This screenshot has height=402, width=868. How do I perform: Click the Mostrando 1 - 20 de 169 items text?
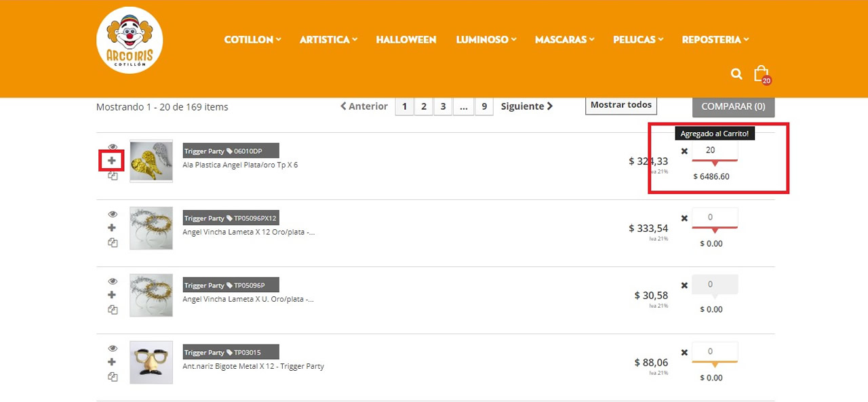point(162,106)
